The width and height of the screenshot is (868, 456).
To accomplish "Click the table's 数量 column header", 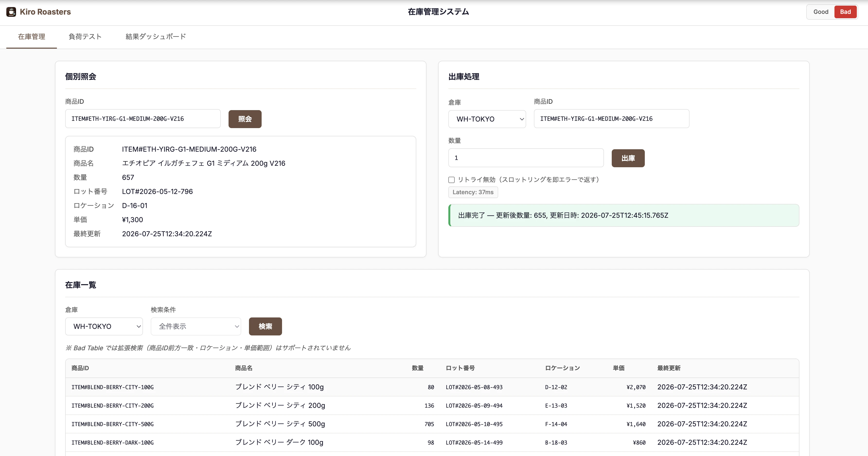I will (417, 368).
